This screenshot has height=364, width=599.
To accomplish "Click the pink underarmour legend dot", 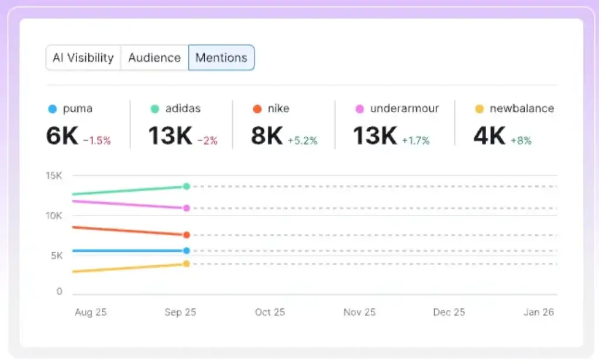I will coord(360,109).
